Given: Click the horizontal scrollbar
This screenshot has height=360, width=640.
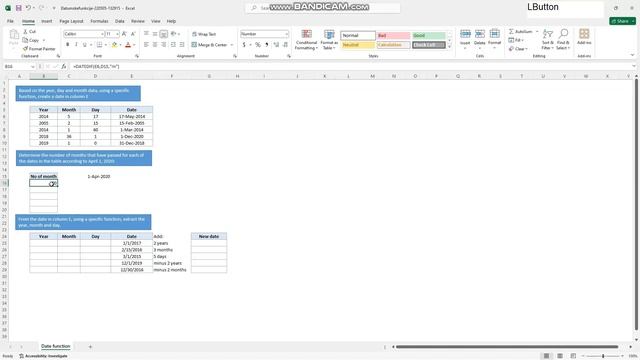Looking at the screenshot, I should [507, 347].
